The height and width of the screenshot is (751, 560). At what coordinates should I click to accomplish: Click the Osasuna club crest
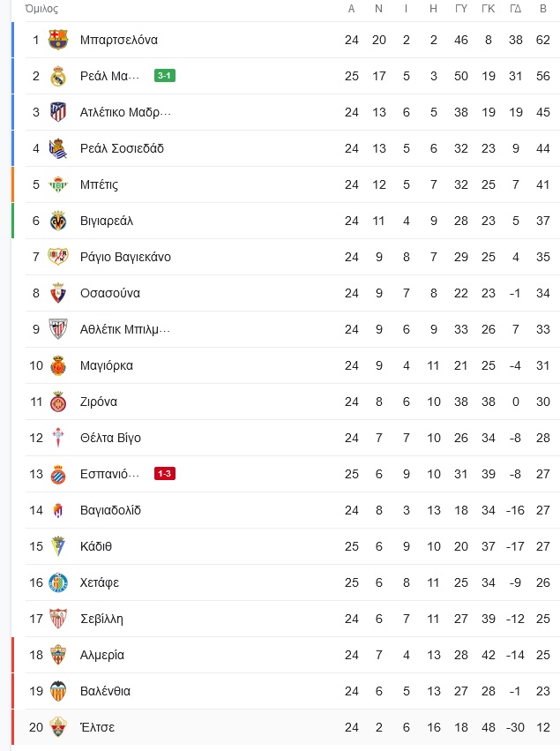[x=58, y=293]
